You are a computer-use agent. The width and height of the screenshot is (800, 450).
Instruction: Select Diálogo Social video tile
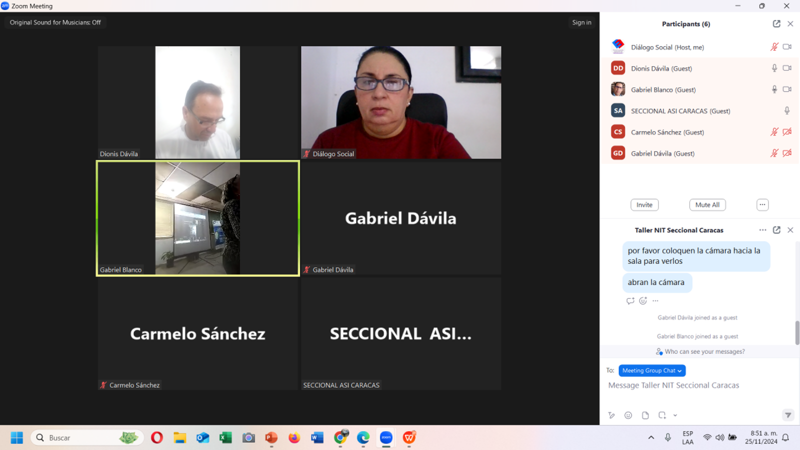point(401,103)
